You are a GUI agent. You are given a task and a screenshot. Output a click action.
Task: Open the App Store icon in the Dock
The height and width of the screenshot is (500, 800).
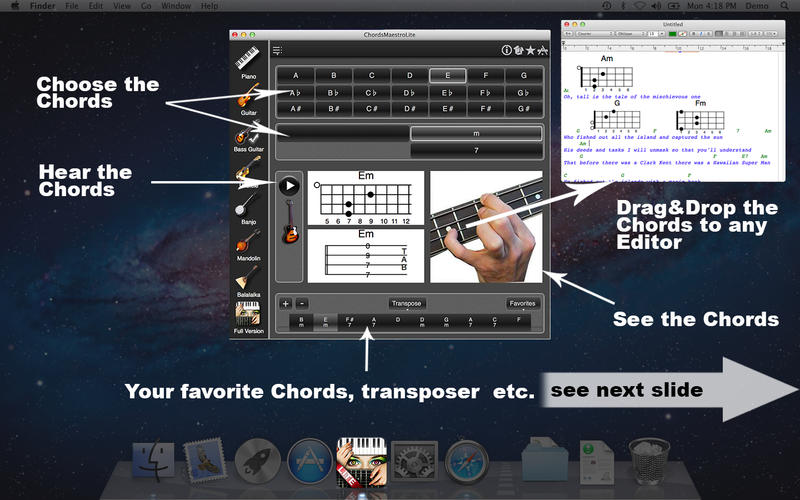310,461
